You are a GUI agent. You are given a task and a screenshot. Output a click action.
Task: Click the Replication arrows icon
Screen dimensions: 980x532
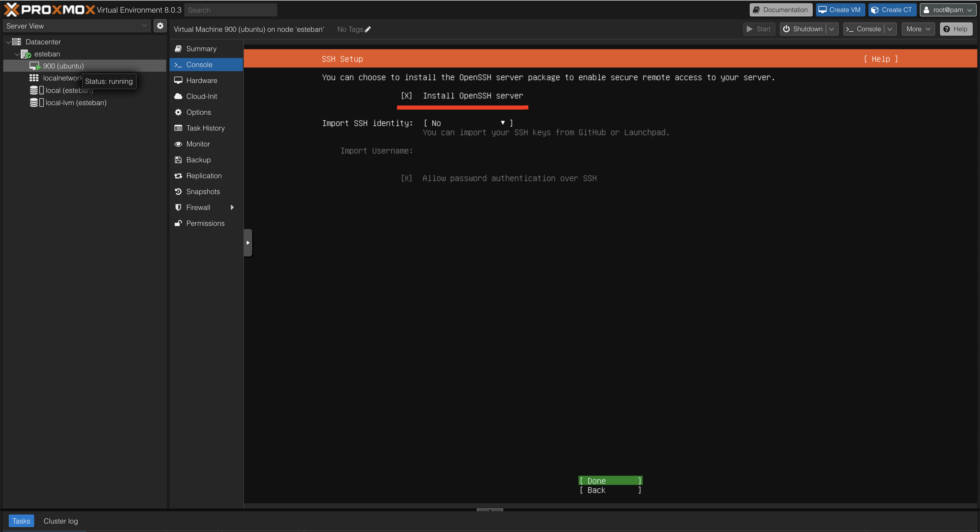[x=178, y=176]
